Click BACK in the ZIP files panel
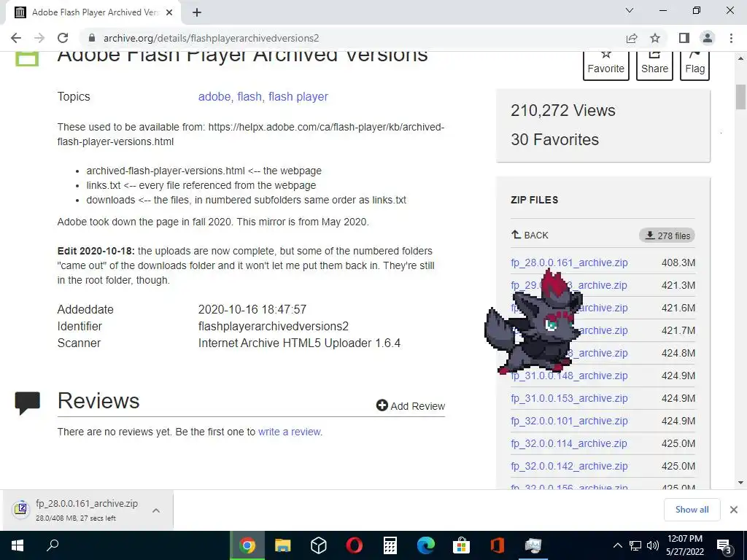Image resolution: width=747 pixels, height=560 pixels. 530,236
